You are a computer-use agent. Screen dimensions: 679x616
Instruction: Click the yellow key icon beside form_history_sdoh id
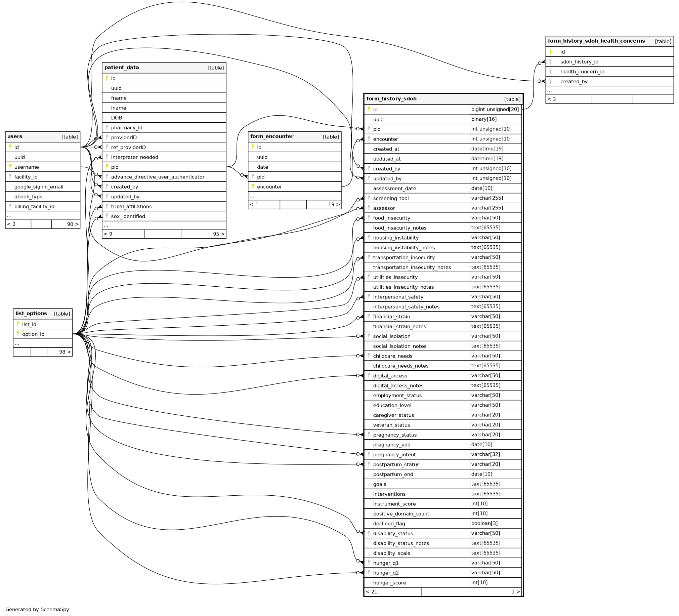(x=369, y=109)
